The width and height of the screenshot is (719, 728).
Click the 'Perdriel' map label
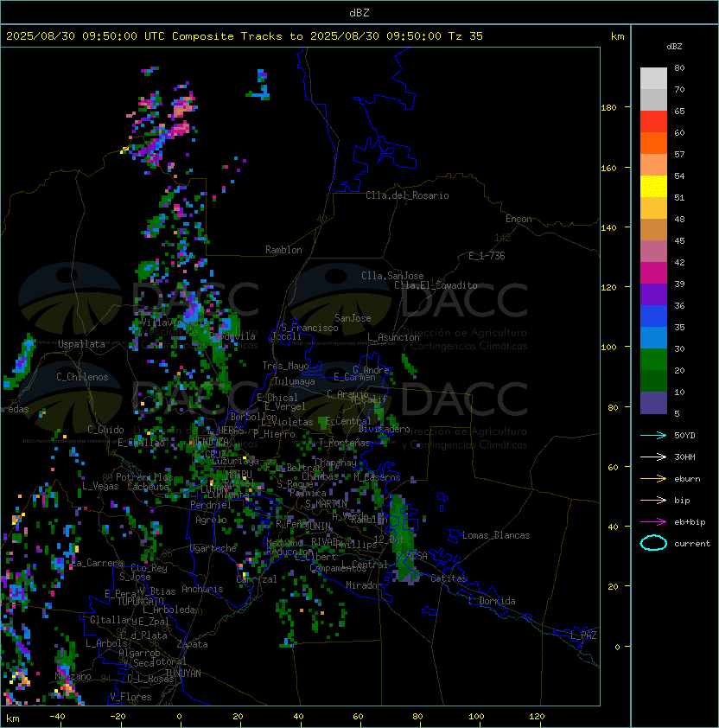click(210, 505)
